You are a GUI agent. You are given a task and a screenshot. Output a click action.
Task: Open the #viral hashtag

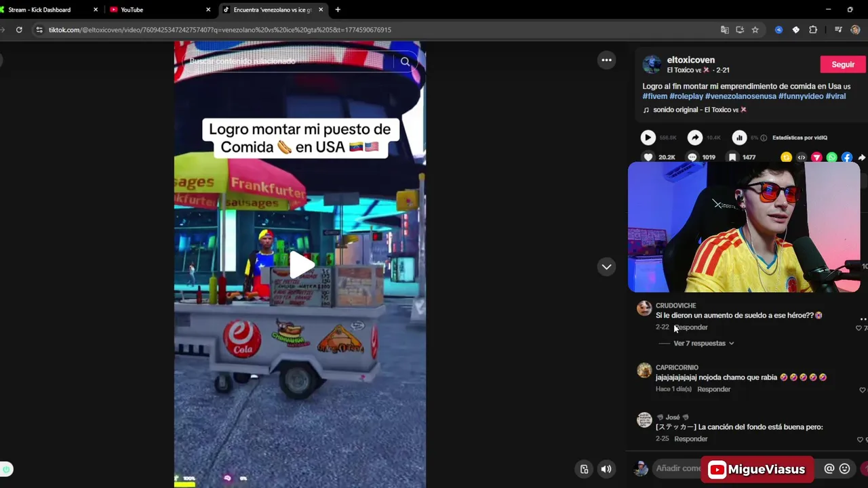[835, 96]
